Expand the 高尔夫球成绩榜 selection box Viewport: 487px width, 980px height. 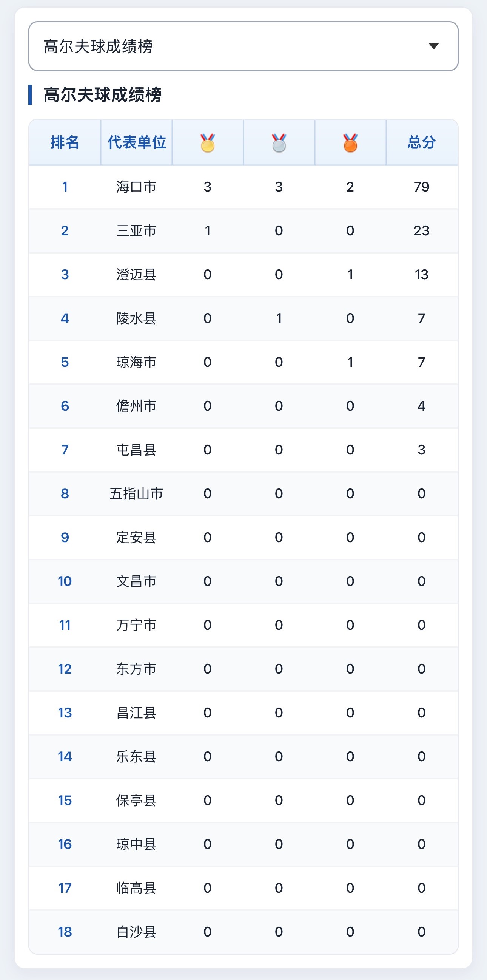click(x=243, y=46)
